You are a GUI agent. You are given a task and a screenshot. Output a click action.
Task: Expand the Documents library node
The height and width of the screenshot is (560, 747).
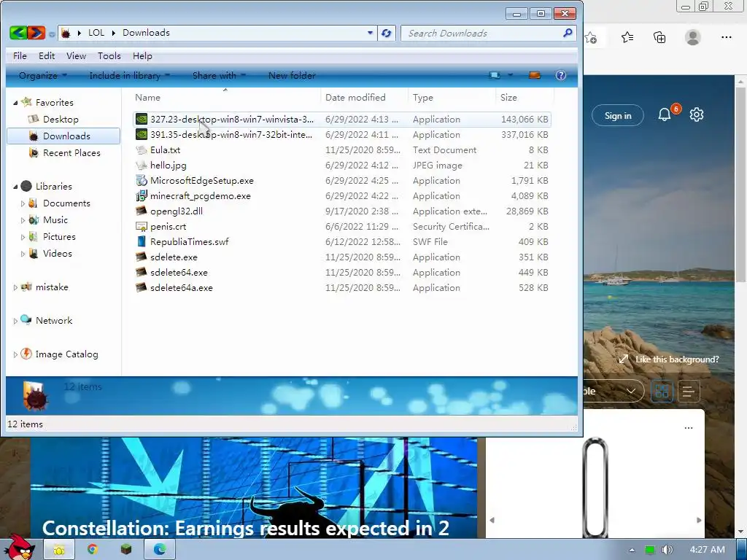click(23, 203)
